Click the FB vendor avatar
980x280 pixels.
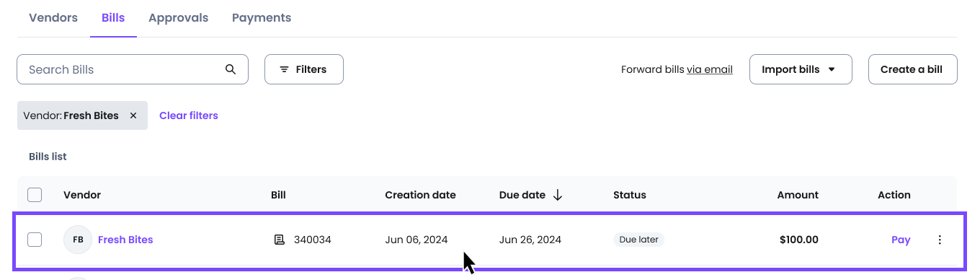pos(78,240)
